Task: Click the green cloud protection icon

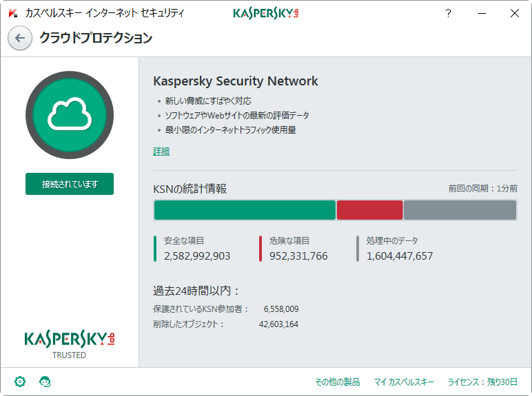Action: [x=69, y=114]
